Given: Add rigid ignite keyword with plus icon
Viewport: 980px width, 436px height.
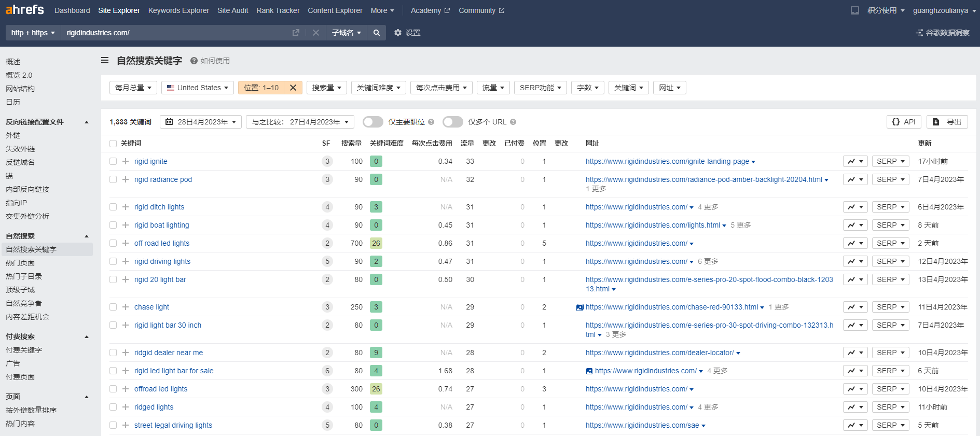Looking at the screenshot, I should coord(126,161).
